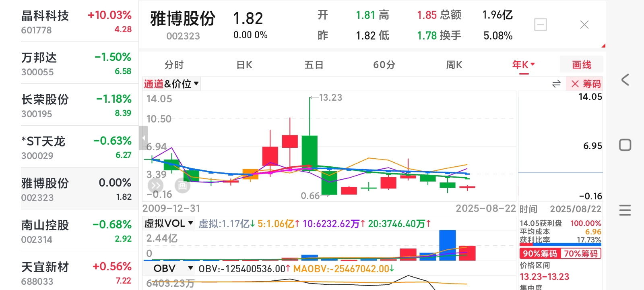This screenshot has width=644, height=290.
Task: Tap the 平均成本 6.96 value
Action: click(x=593, y=232)
